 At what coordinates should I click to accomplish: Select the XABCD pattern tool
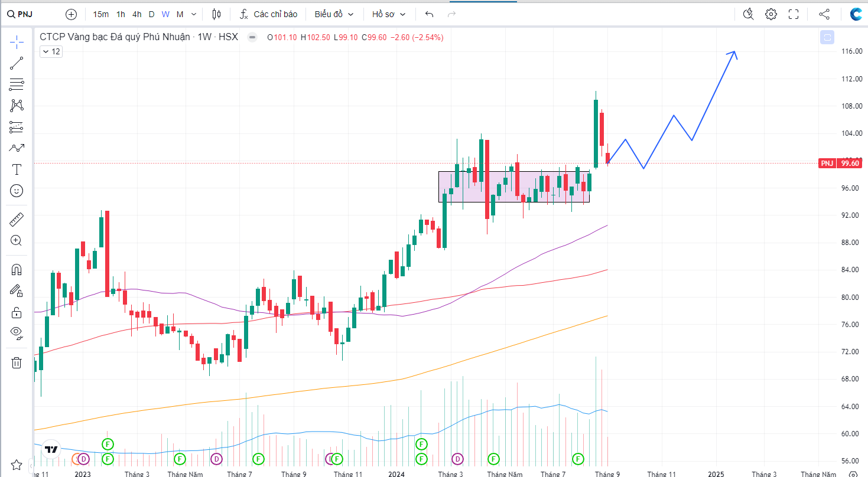(17, 106)
